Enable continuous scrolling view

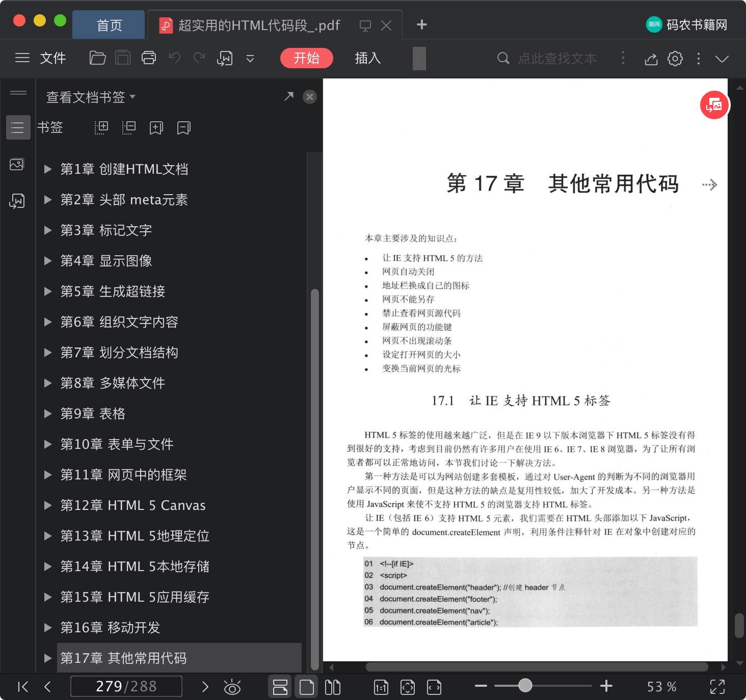280,687
